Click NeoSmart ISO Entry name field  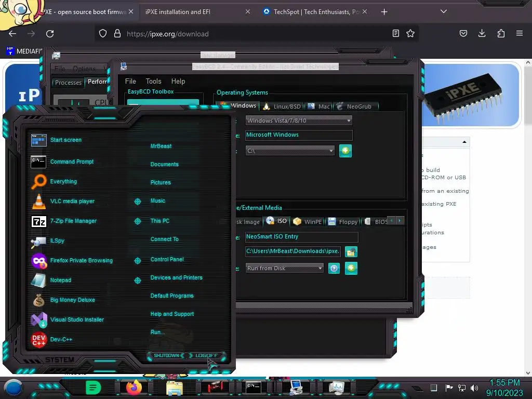pyautogui.click(x=302, y=237)
